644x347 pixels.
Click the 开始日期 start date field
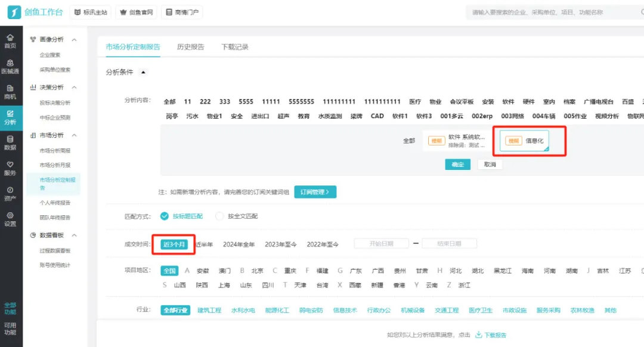click(x=382, y=244)
